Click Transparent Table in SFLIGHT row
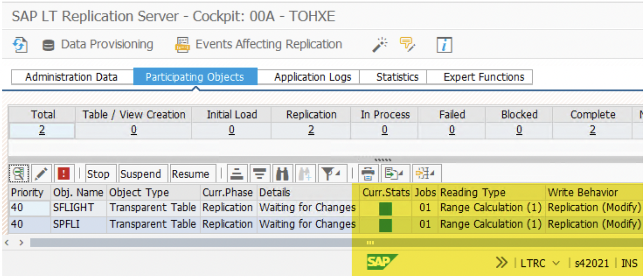 tap(153, 208)
